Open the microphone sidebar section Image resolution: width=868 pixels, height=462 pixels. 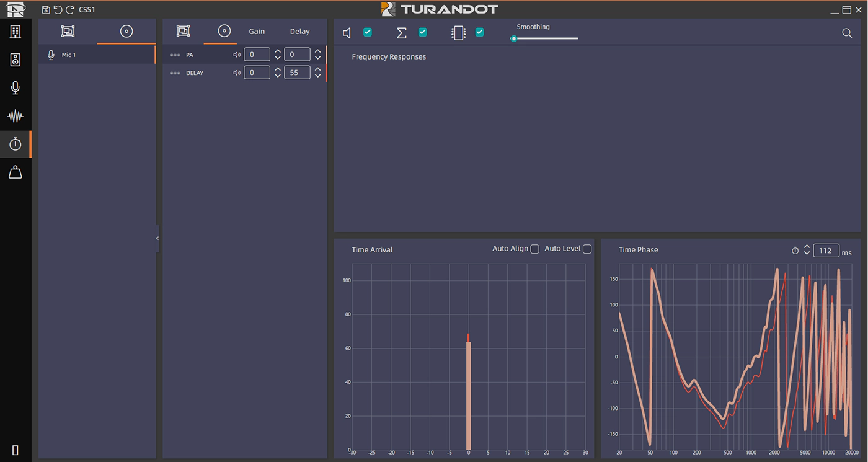[15, 87]
